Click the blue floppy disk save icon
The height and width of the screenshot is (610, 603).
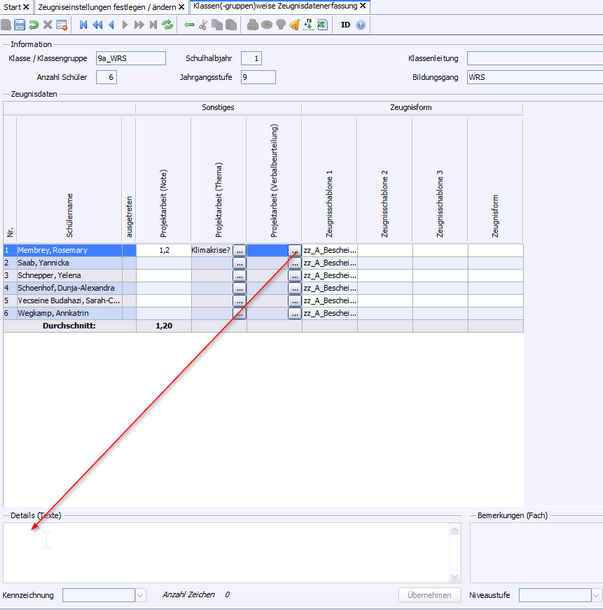click(20, 24)
